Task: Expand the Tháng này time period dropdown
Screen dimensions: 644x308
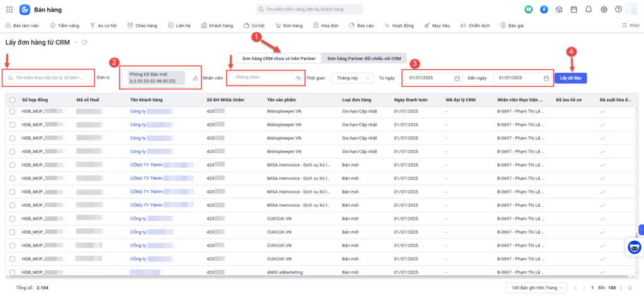Action: coord(352,78)
